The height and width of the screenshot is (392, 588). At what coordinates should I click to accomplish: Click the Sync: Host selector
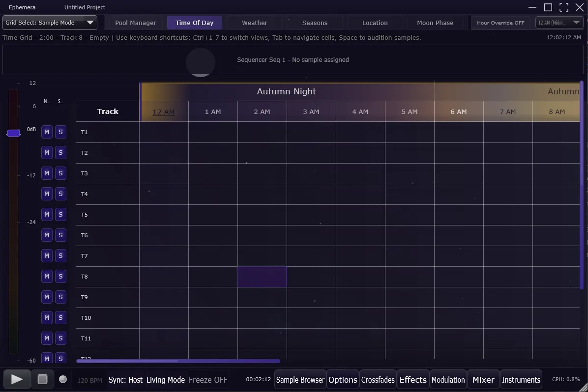125,380
